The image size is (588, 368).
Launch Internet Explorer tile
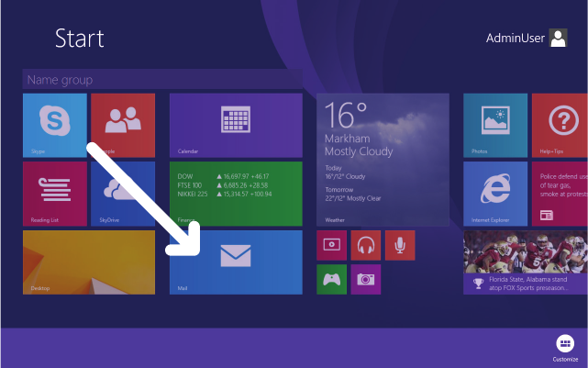click(495, 194)
